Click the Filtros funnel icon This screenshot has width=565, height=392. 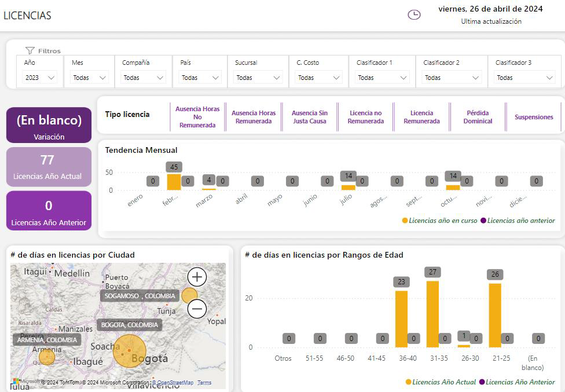[x=30, y=50]
